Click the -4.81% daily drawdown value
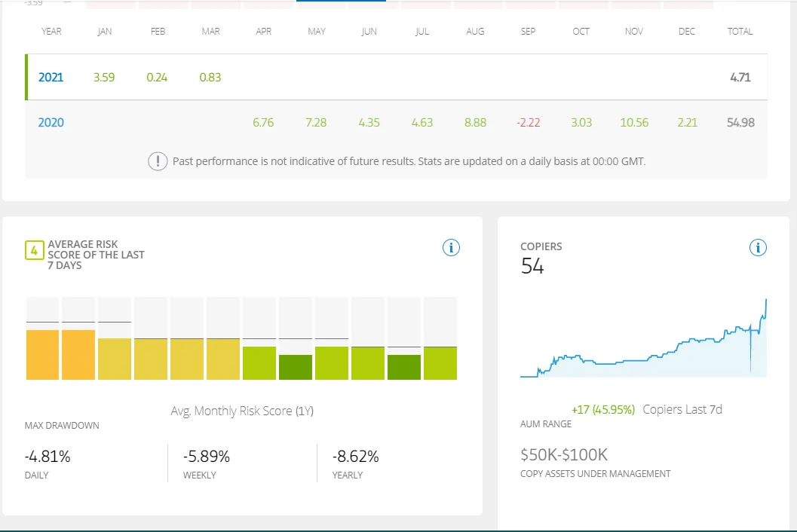 point(48,457)
